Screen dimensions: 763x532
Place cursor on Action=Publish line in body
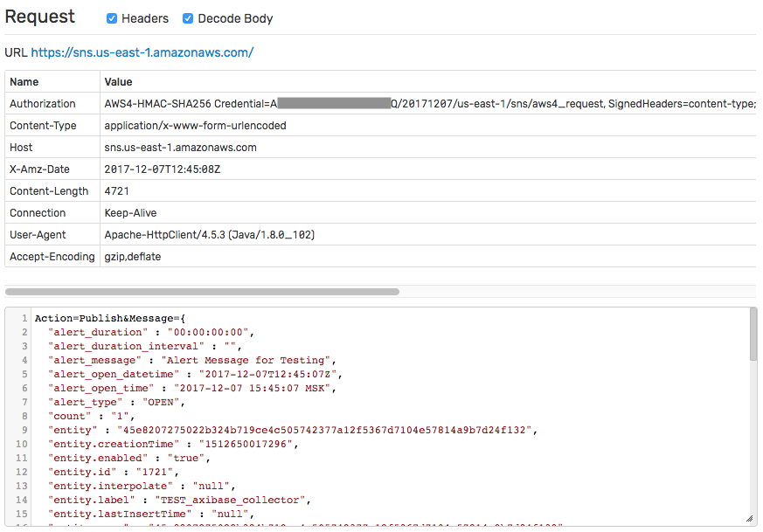coord(110,319)
